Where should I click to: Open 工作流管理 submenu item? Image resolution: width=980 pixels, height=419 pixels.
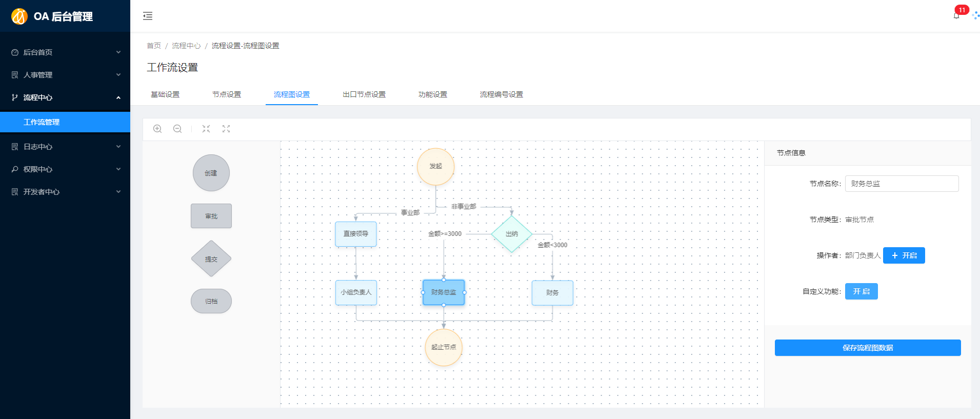pyautogui.click(x=65, y=122)
